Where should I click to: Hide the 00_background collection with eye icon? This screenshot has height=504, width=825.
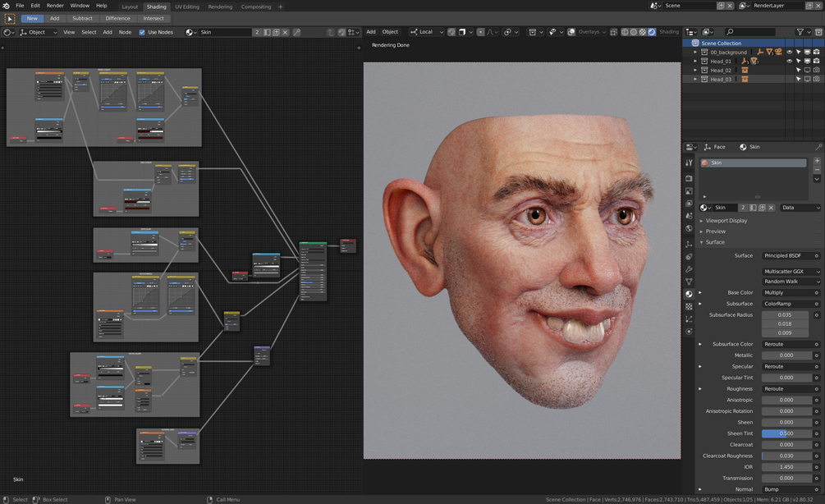click(x=790, y=52)
